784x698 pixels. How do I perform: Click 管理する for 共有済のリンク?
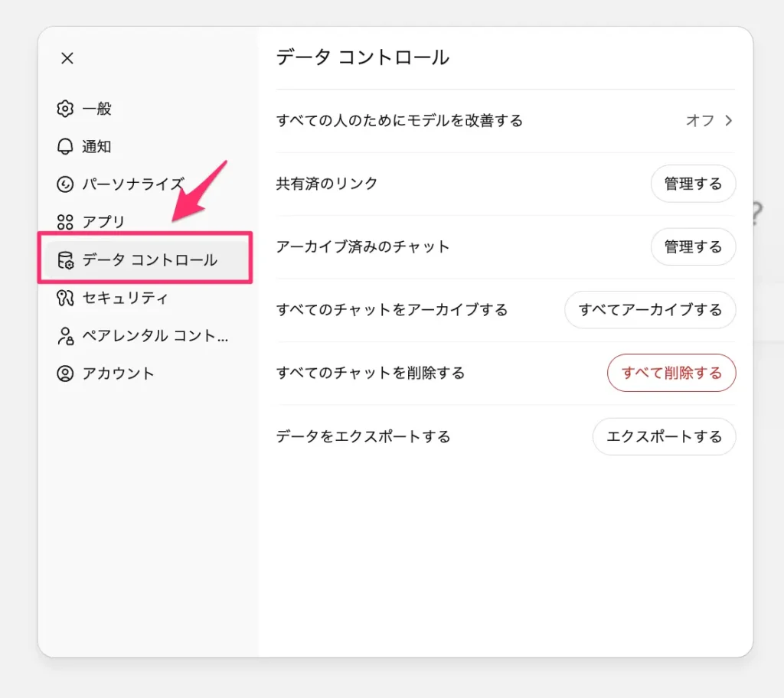click(693, 184)
